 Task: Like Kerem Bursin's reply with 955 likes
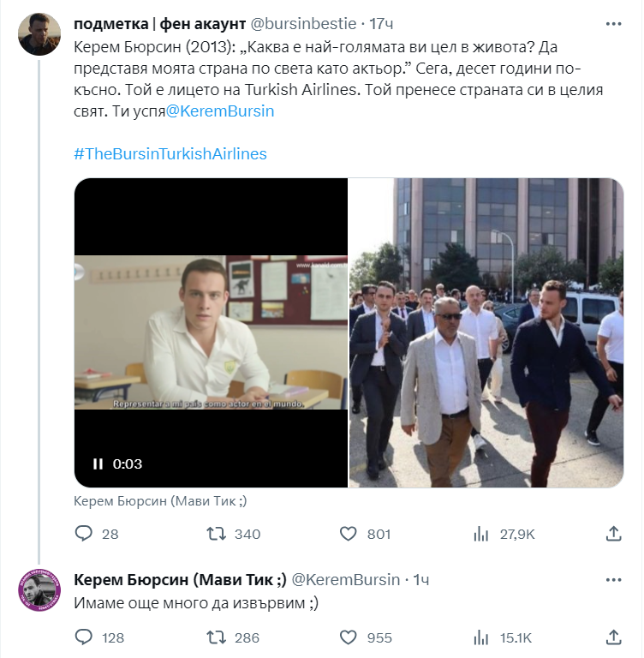[x=349, y=637]
